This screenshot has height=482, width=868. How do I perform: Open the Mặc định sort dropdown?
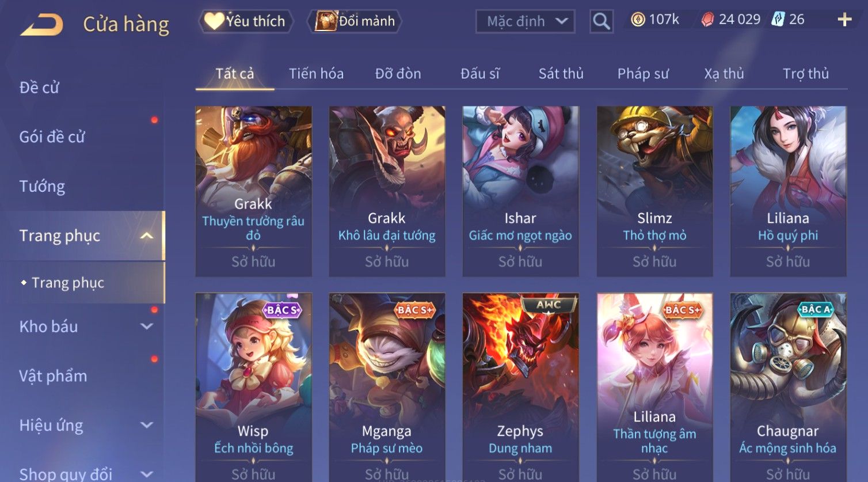point(526,22)
